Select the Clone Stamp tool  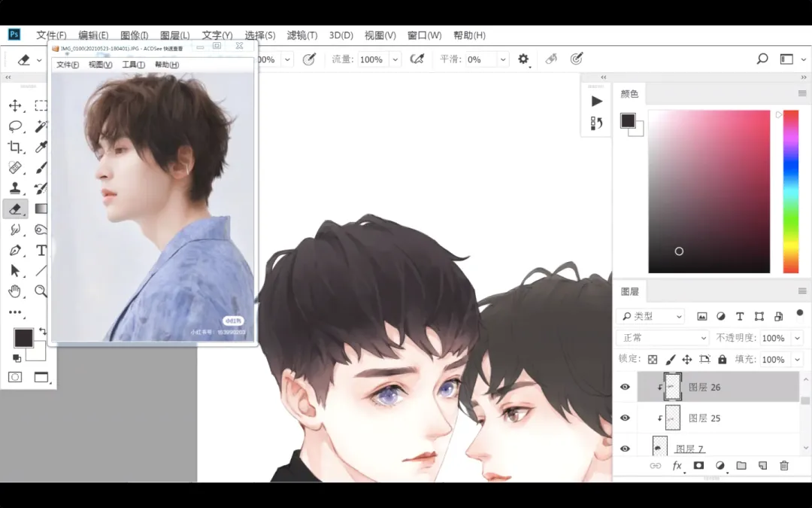click(15, 187)
